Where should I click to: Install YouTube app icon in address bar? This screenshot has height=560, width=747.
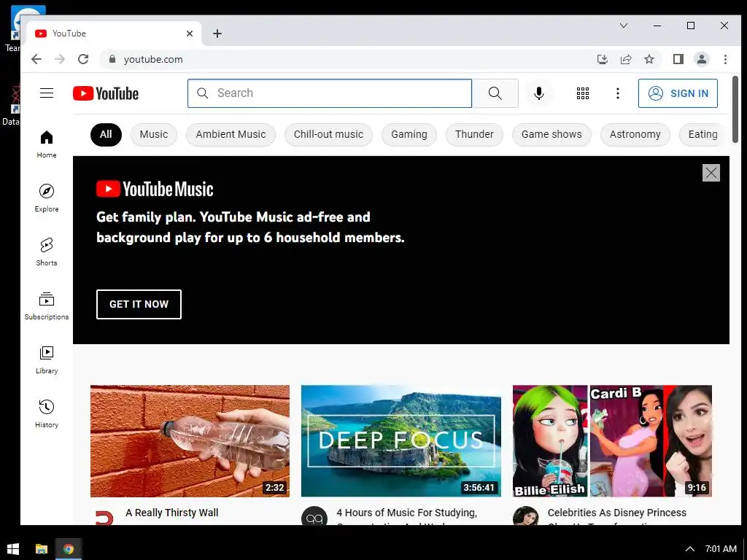602,59
